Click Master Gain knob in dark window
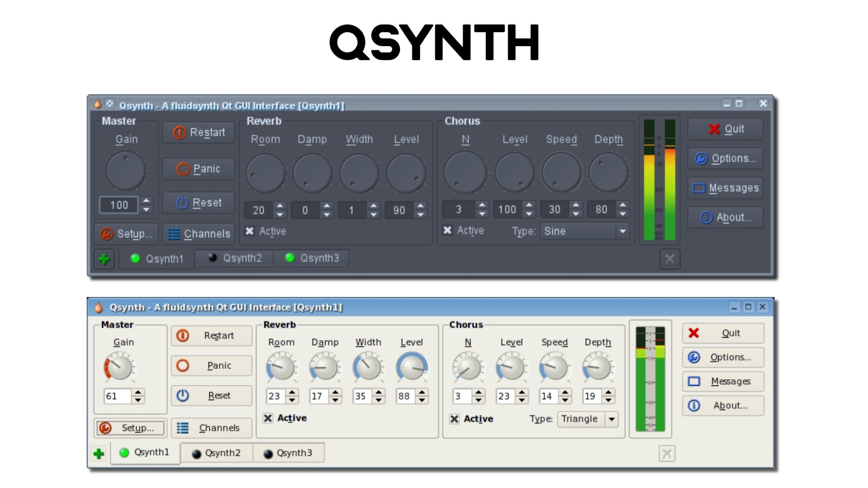 tap(126, 171)
